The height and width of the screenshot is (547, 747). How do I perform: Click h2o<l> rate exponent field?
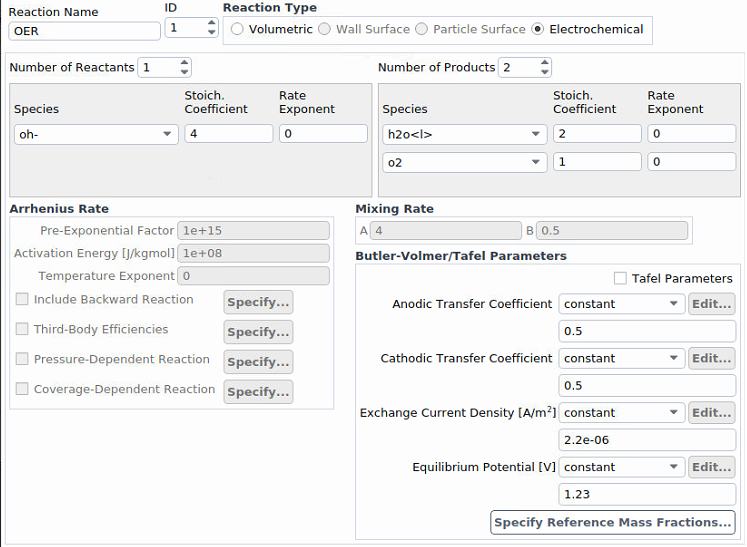tap(692, 133)
